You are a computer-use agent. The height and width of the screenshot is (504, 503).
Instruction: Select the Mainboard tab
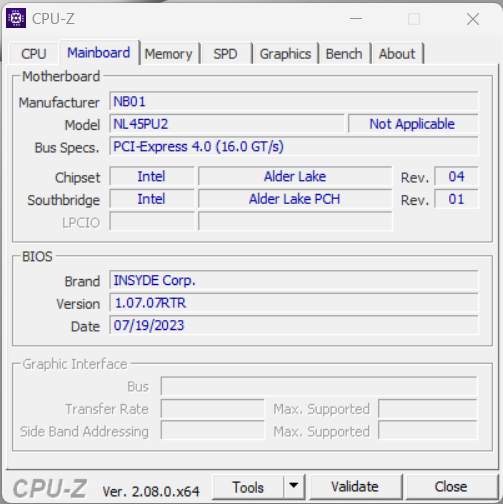point(99,53)
